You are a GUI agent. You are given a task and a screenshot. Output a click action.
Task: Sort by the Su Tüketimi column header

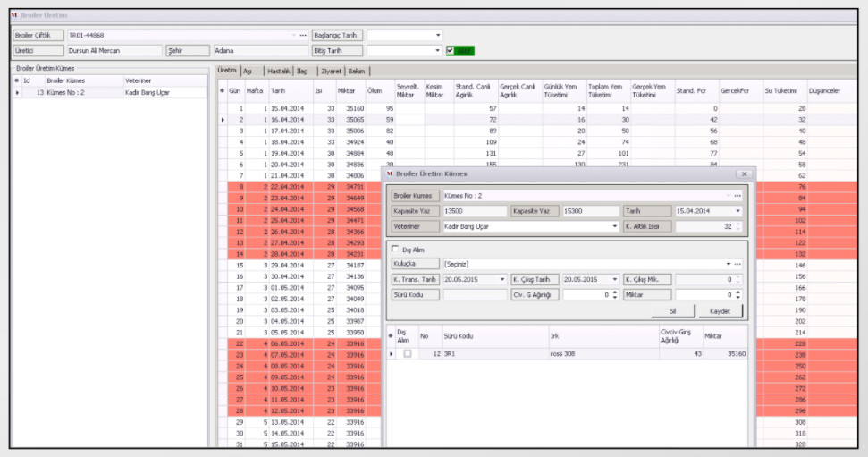point(785,91)
